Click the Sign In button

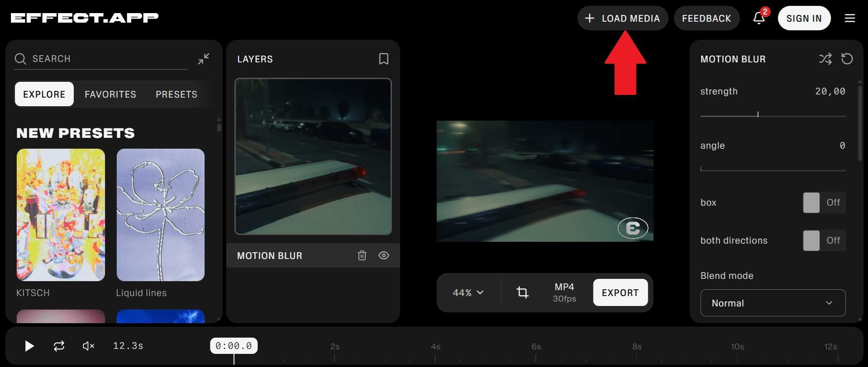pyautogui.click(x=804, y=18)
